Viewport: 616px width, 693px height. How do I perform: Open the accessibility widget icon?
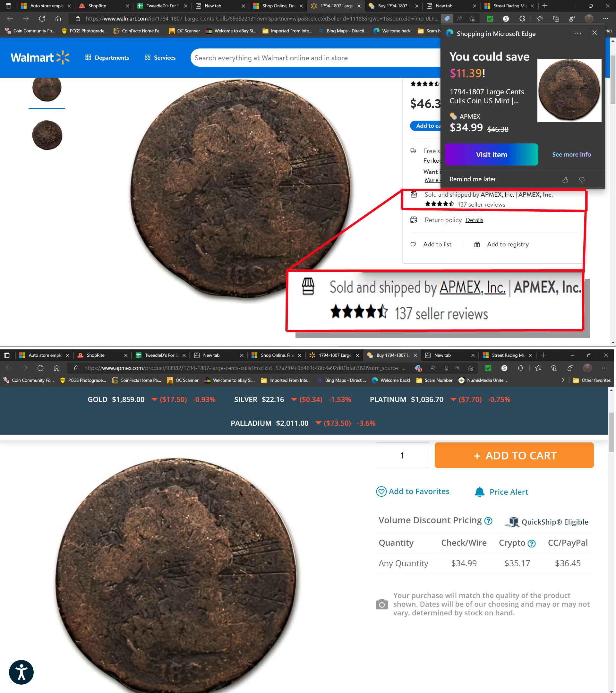[x=21, y=672]
